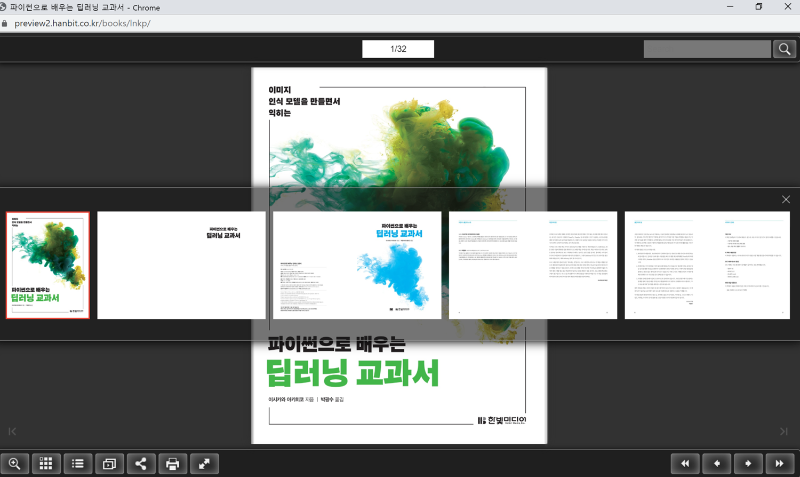Image resolution: width=800 pixels, height=477 pixels.
Task: Select the blue ink title thumbnail
Action: point(357,265)
